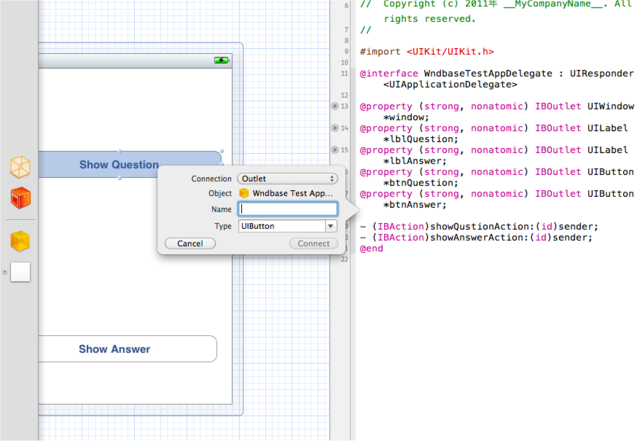Click the #import <UIKit/UIKit.h> line
Screen dimensions: 640x441
427,52
